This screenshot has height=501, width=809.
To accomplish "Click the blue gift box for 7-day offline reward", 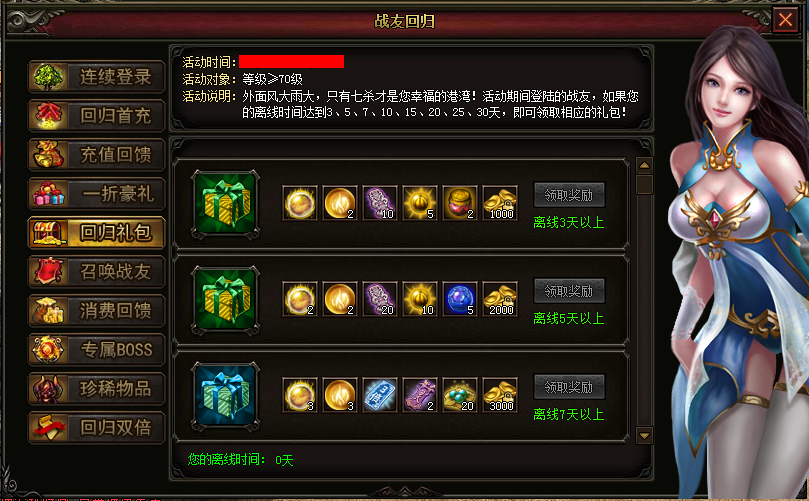I will tap(225, 396).
